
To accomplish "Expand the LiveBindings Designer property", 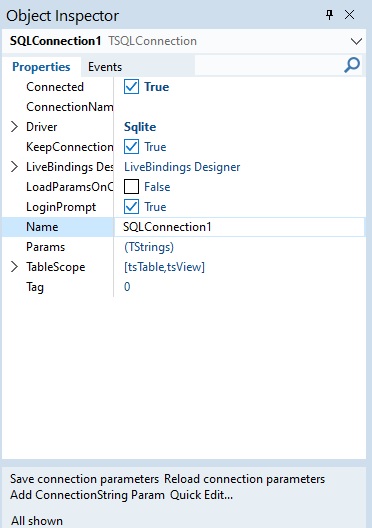I will click(14, 167).
